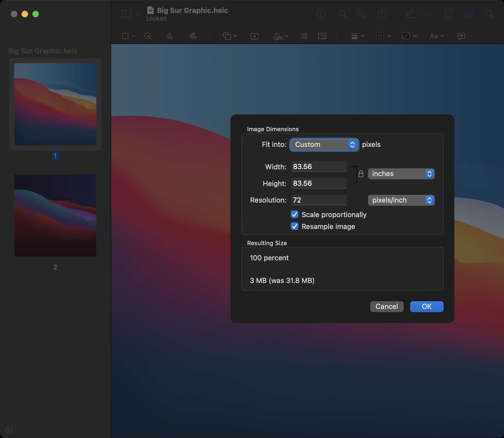Add an image description annotation
The height and width of the screenshot is (438, 504).
(461, 36)
